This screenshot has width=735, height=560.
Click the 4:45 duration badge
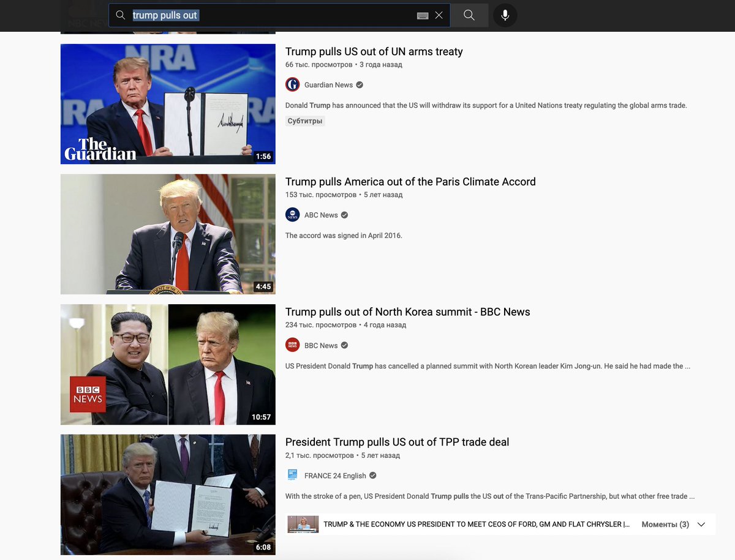(x=263, y=287)
